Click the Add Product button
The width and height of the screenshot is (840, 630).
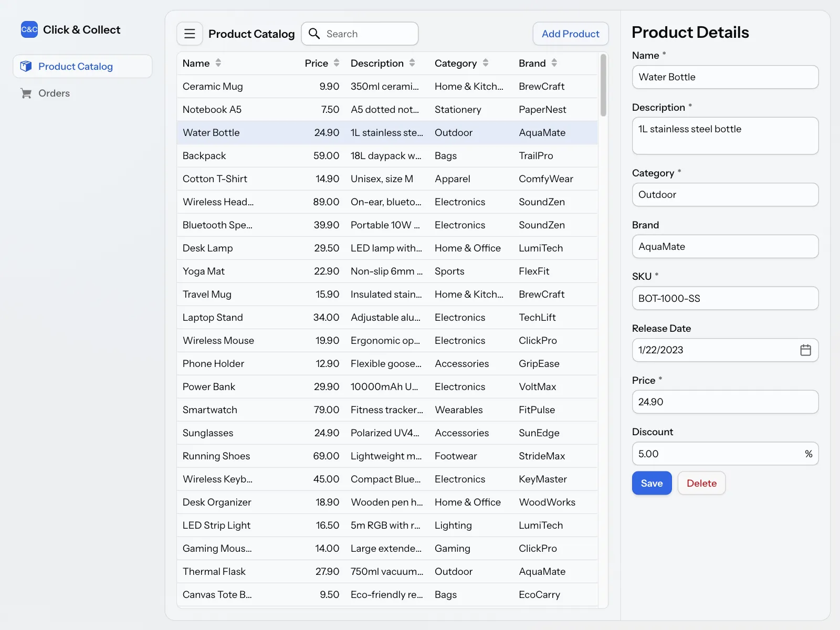click(x=571, y=34)
